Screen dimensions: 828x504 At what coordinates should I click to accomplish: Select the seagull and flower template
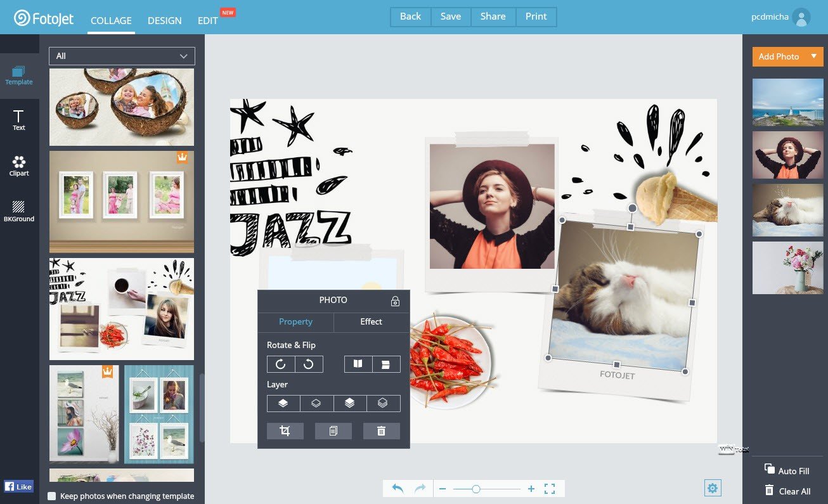tap(84, 414)
